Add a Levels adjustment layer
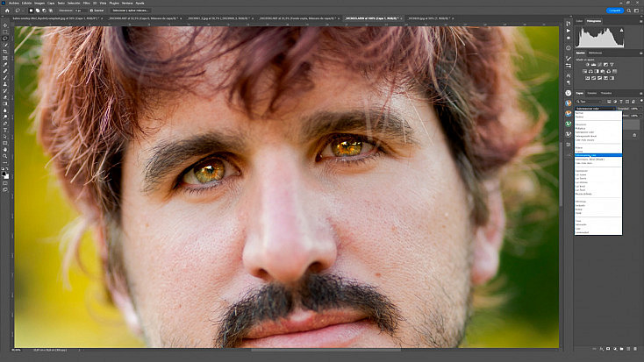The height and width of the screenshot is (362, 644). [593, 65]
